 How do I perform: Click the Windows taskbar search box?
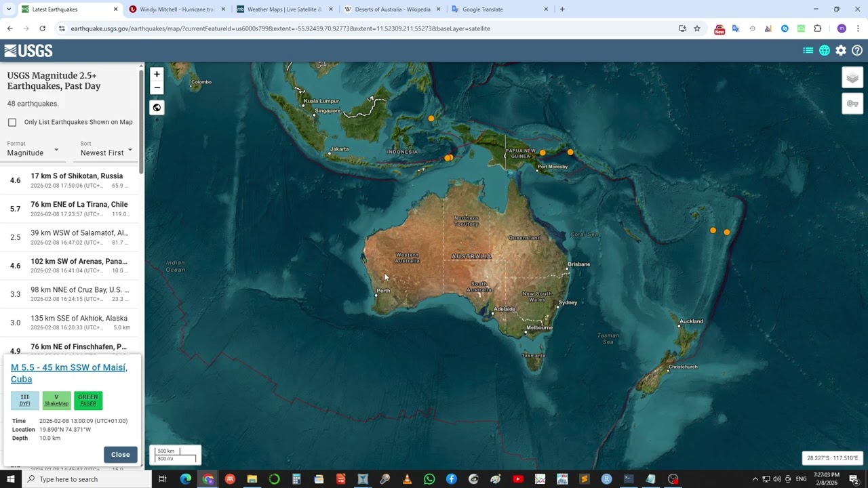(87, 479)
